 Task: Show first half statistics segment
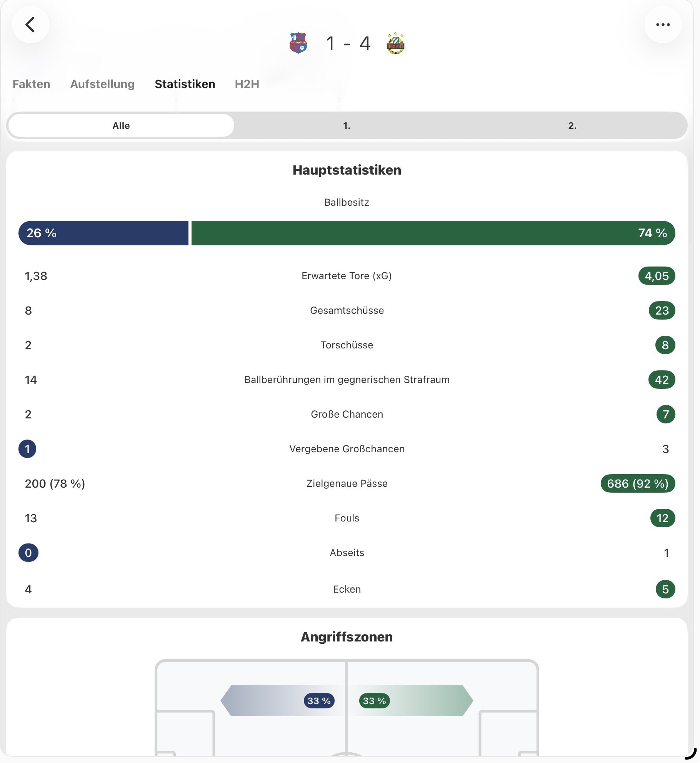point(347,125)
